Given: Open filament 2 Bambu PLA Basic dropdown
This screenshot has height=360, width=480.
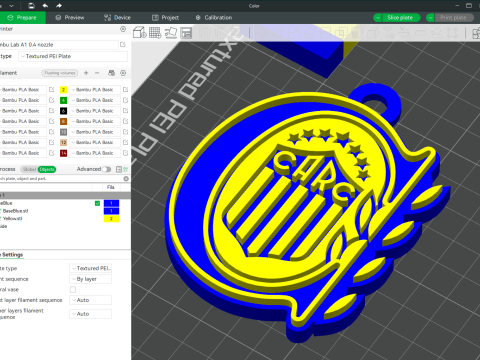Looking at the screenshot, I should 95,90.
